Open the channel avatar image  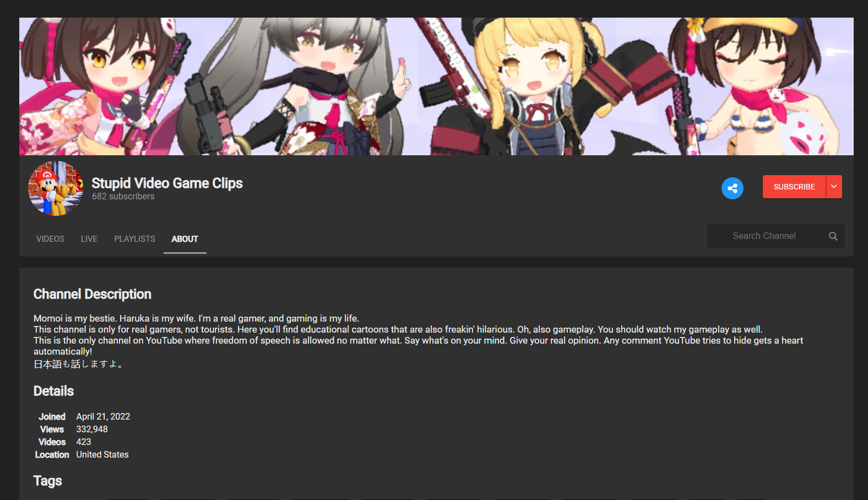point(56,188)
